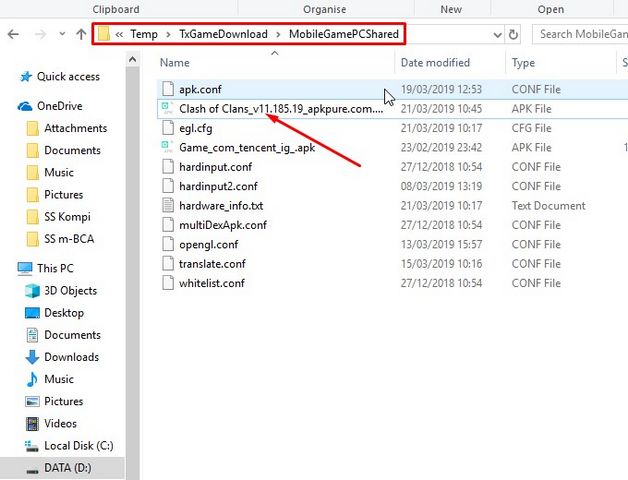Click Text Document type cell
The width and height of the screenshot is (628, 480).
(x=548, y=206)
